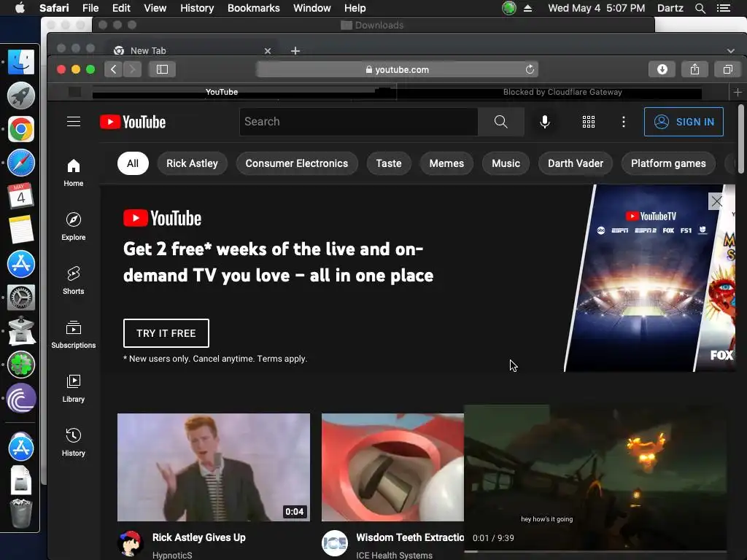This screenshot has height=560, width=747.
Task: Click the SIGN IN button
Action: click(684, 122)
